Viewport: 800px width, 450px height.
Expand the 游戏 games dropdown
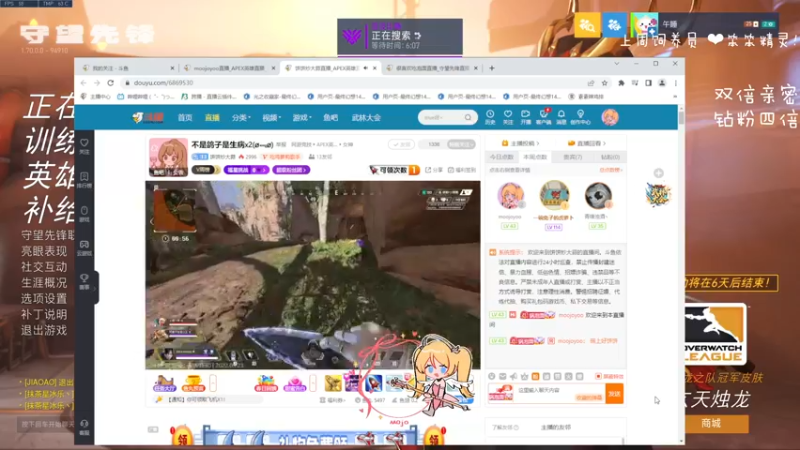(302, 117)
